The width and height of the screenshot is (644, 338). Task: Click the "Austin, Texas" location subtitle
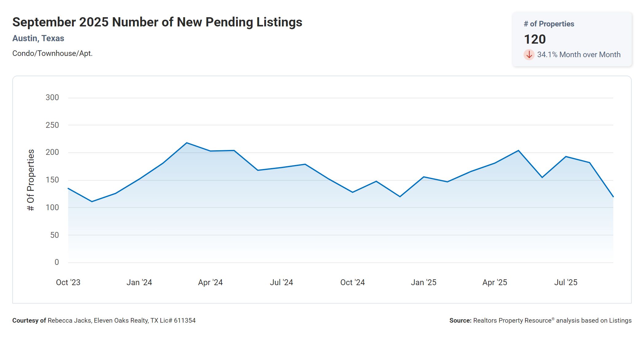pos(38,38)
